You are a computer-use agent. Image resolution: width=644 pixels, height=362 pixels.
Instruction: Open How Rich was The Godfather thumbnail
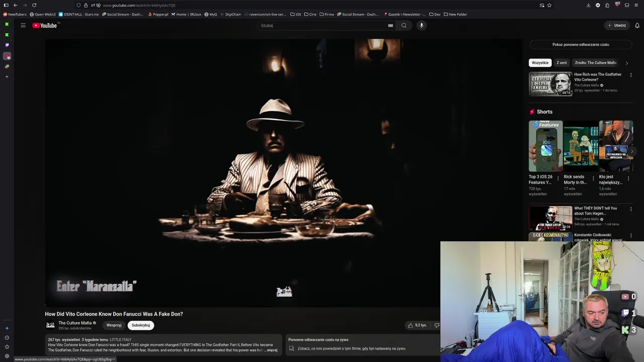550,84
